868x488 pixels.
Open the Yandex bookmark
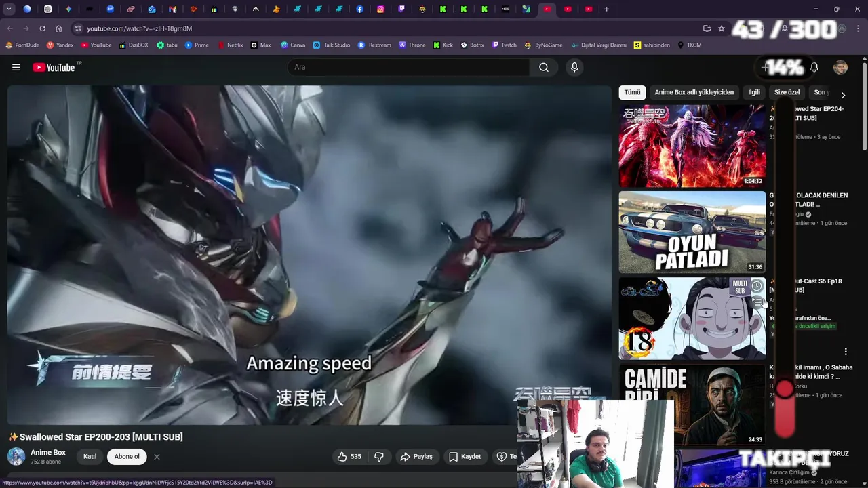point(60,45)
